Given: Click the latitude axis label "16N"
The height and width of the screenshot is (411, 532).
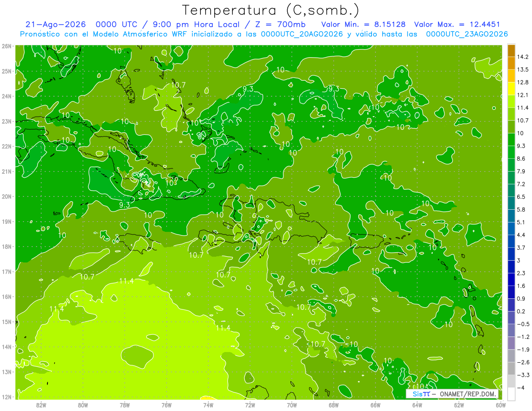Looking at the screenshot, I should click(7, 297).
